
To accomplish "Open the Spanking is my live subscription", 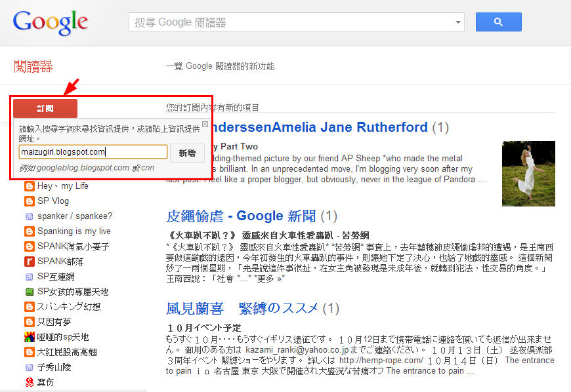I will [x=74, y=231].
